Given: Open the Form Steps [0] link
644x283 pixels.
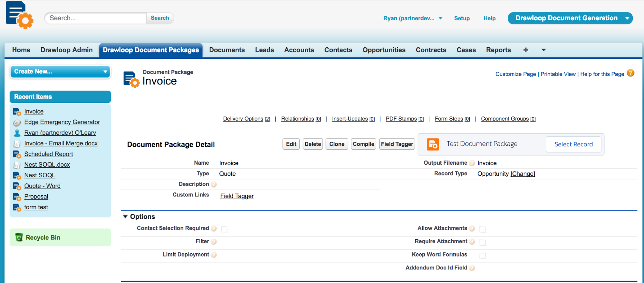Looking at the screenshot, I should click(452, 119).
